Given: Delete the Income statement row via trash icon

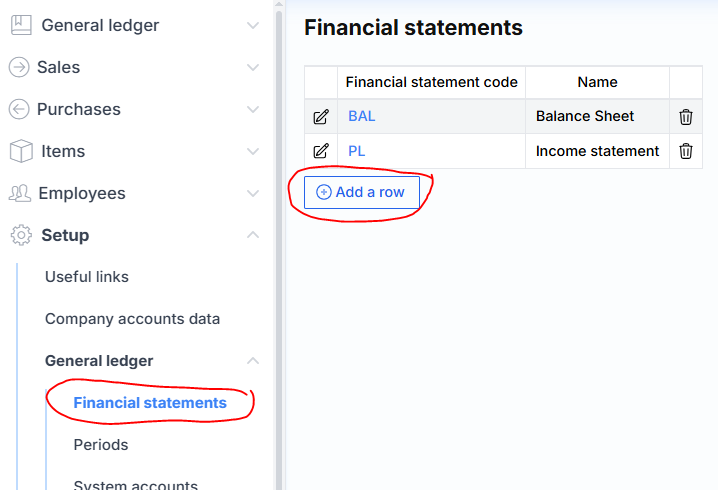Looking at the screenshot, I should [x=686, y=152].
